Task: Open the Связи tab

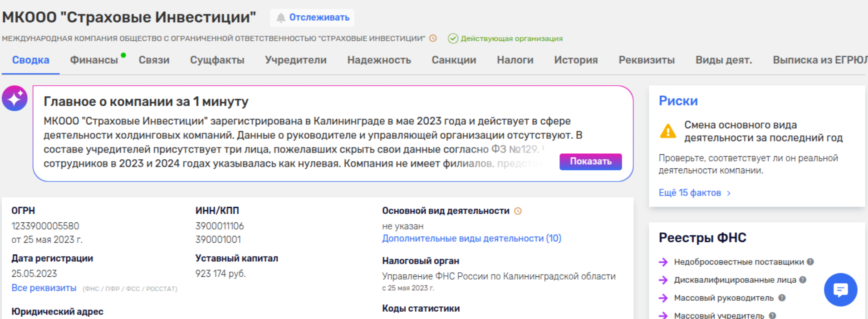Action: coord(154,60)
